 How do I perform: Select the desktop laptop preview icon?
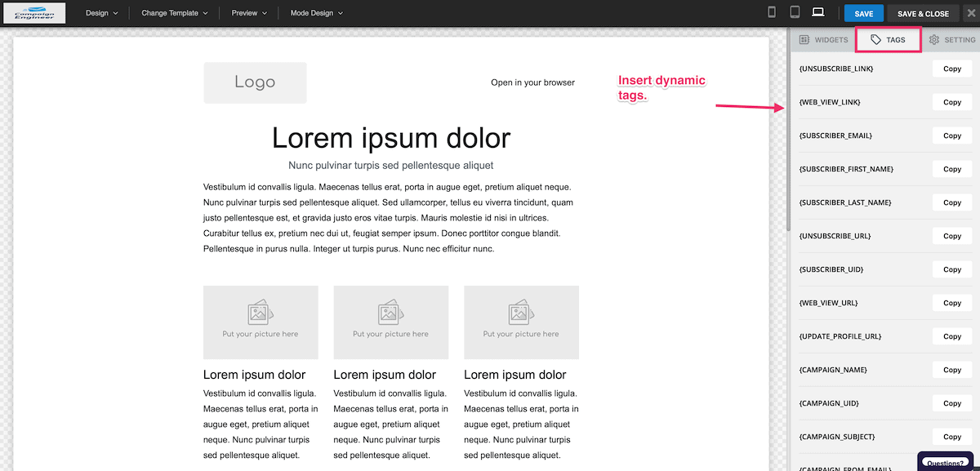pos(817,12)
